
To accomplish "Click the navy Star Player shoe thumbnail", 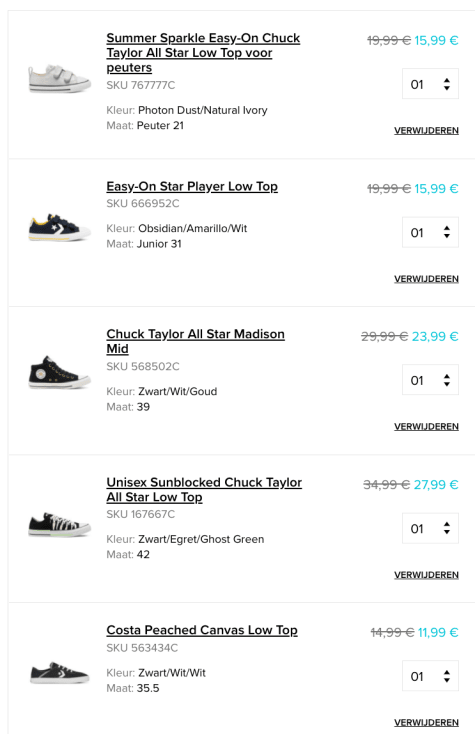I will tap(59, 228).
